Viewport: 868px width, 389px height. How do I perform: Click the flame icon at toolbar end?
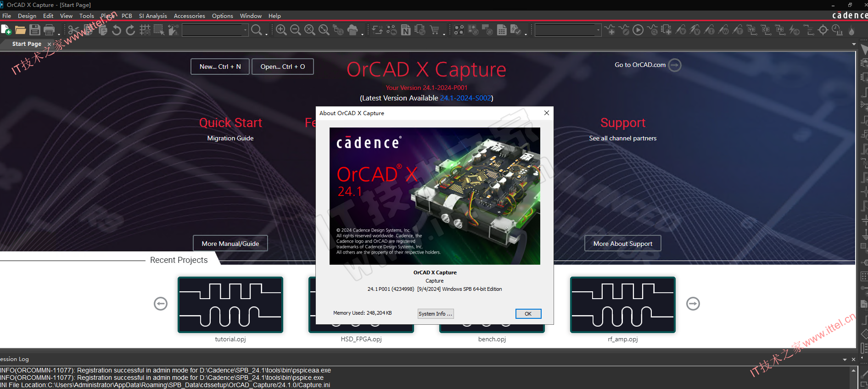pos(851,30)
